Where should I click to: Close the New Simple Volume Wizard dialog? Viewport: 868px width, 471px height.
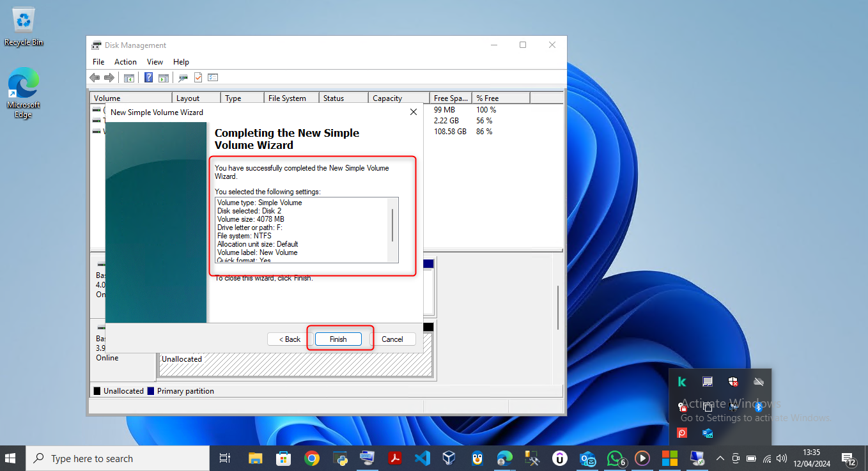[x=414, y=112]
